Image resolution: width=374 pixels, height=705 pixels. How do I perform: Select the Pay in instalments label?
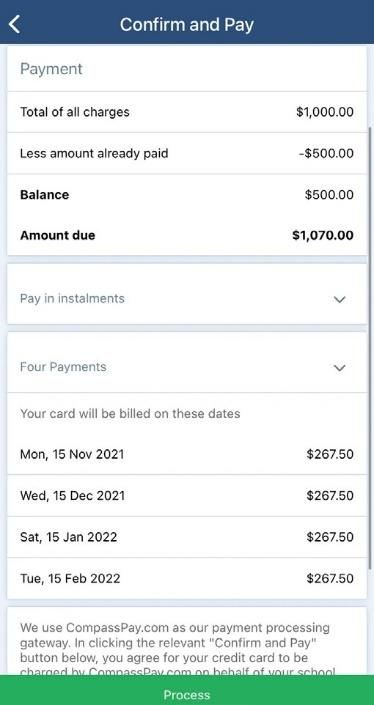72,299
